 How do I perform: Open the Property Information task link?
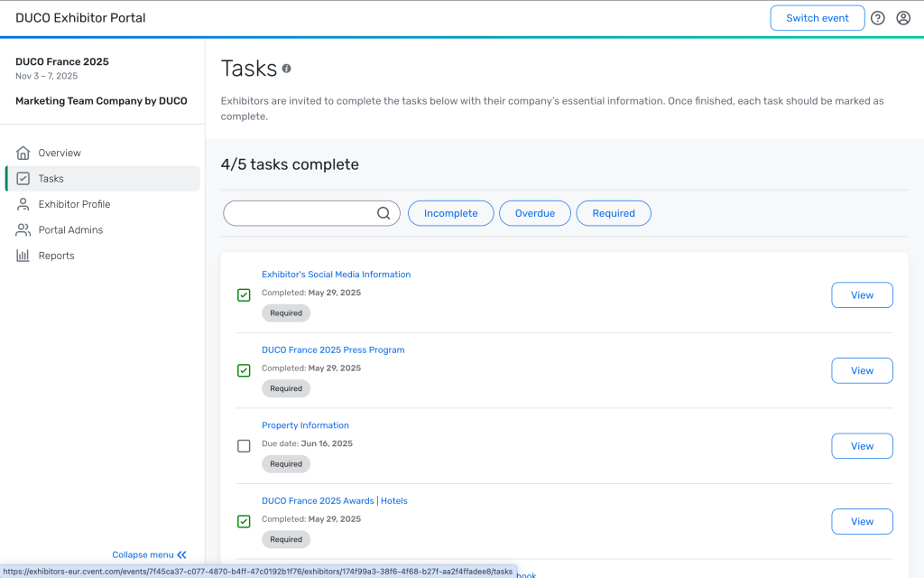point(305,425)
